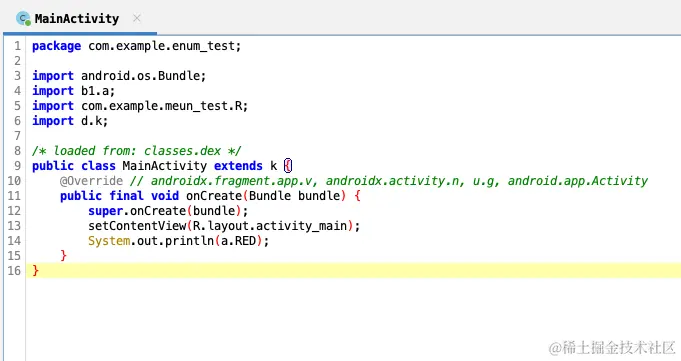Click line number 1 in gutter
Viewport: 681px width, 361px height.
tap(17, 46)
